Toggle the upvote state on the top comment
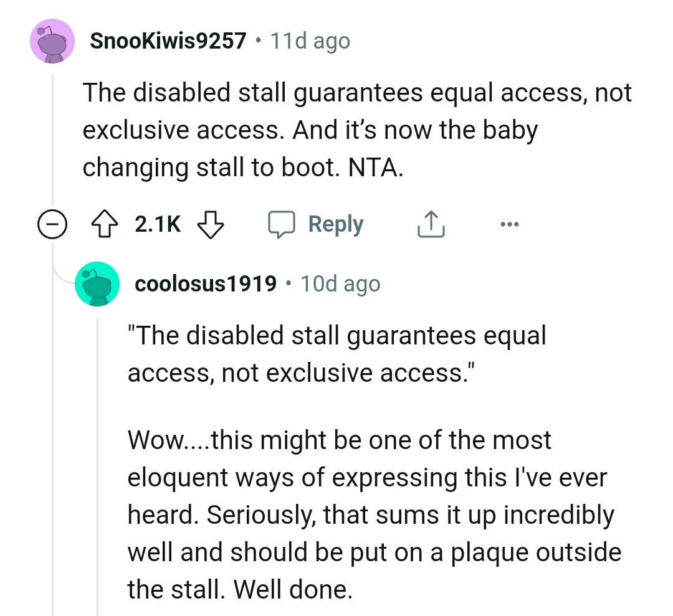 pyautogui.click(x=105, y=224)
